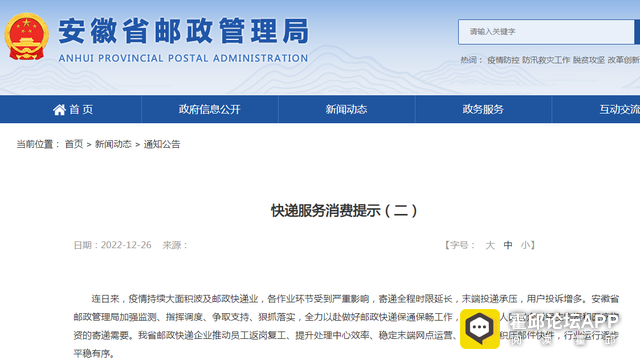Set font size to 小
This screenshot has height=364, width=640.
click(x=525, y=245)
